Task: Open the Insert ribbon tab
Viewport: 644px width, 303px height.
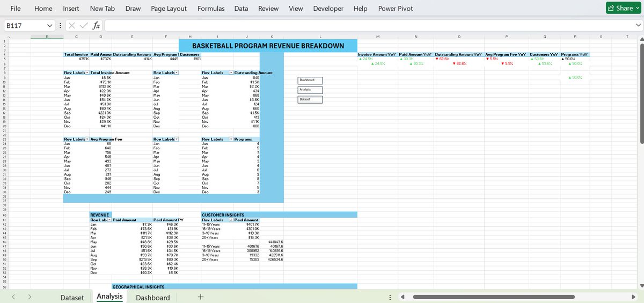Action: (71, 8)
